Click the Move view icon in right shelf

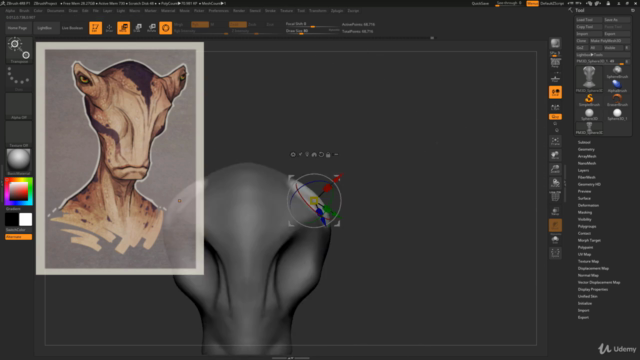[x=555, y=155]
